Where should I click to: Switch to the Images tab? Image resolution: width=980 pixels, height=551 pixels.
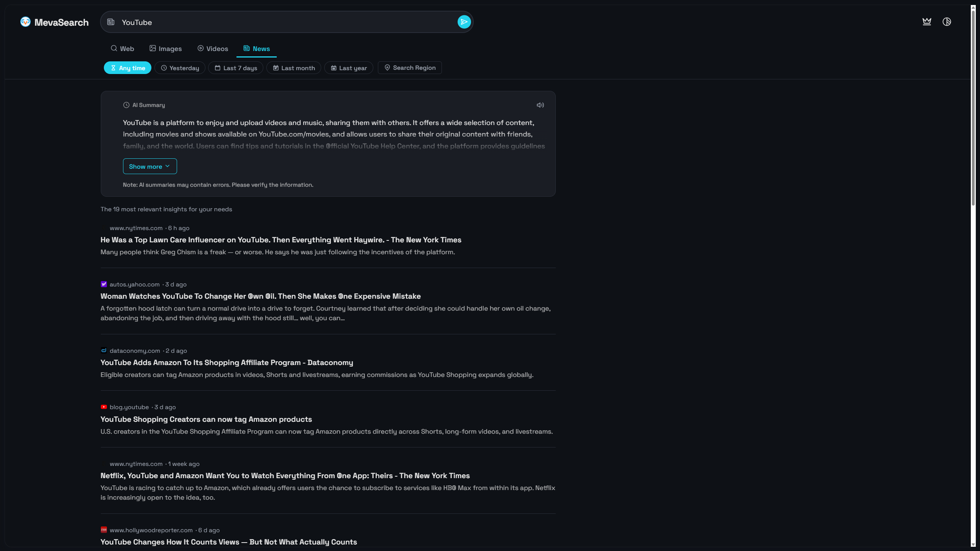click(x=166, y=49)
